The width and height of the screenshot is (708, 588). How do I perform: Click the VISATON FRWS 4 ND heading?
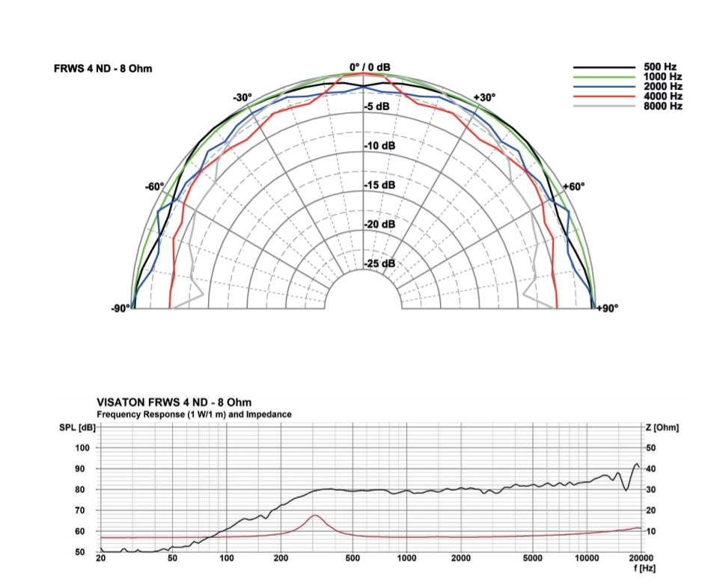tap(174, 402)
